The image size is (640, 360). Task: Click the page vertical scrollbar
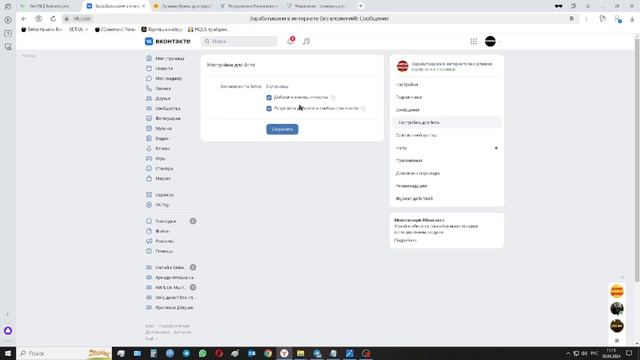(637, 159)
